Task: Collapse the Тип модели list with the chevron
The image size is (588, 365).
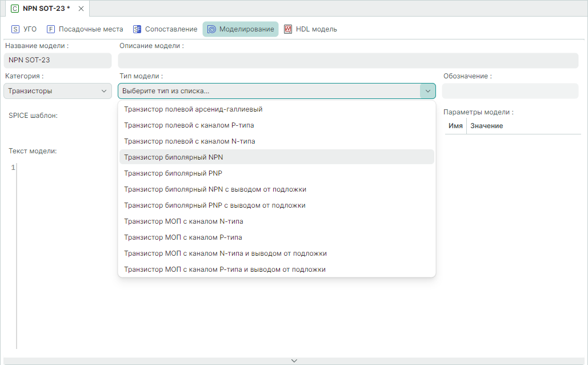Action: 428,91
